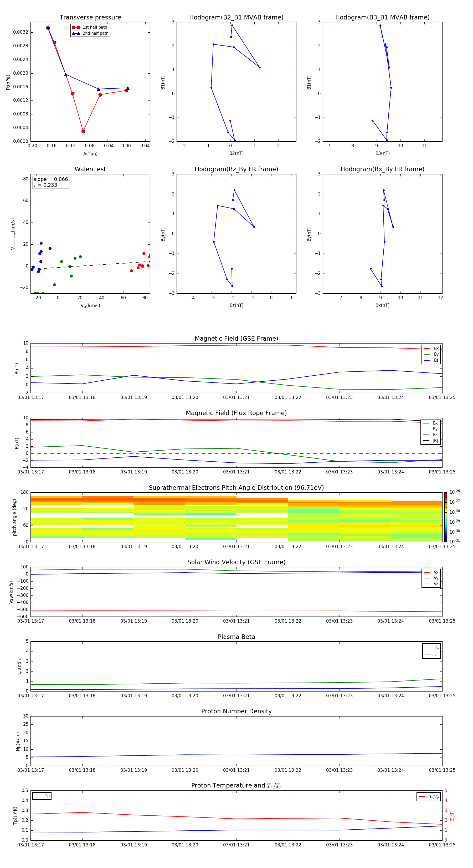
Task: Click the lowest red point in Transverse pressure
Action: click(83, 132)
